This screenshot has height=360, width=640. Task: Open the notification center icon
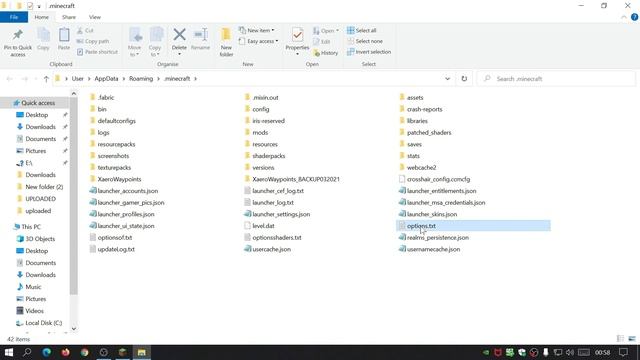pos(623,352)
